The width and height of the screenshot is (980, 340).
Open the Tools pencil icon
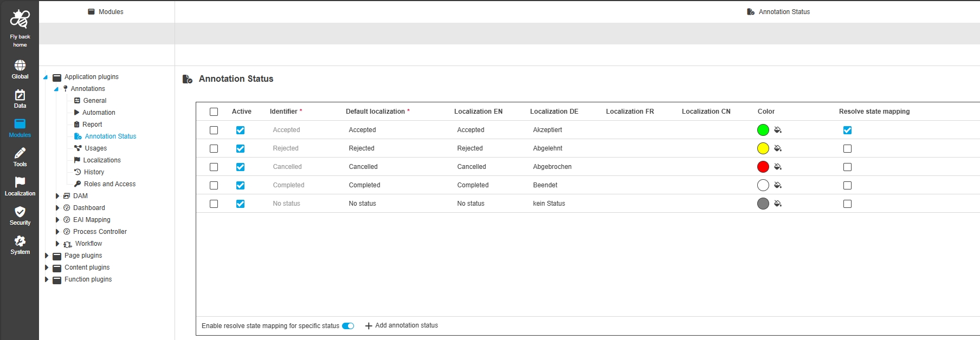point(20,154)
